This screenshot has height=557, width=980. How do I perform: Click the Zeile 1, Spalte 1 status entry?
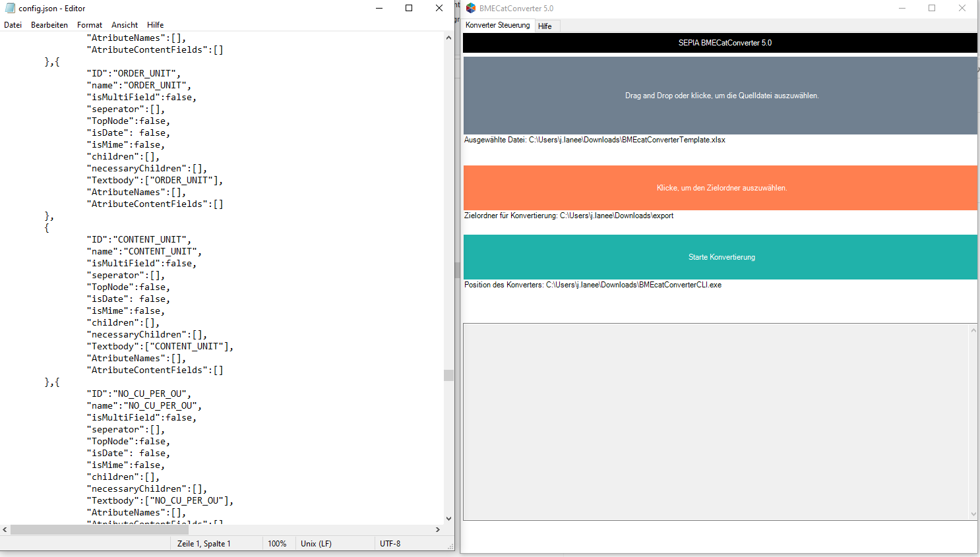(204, 544)
